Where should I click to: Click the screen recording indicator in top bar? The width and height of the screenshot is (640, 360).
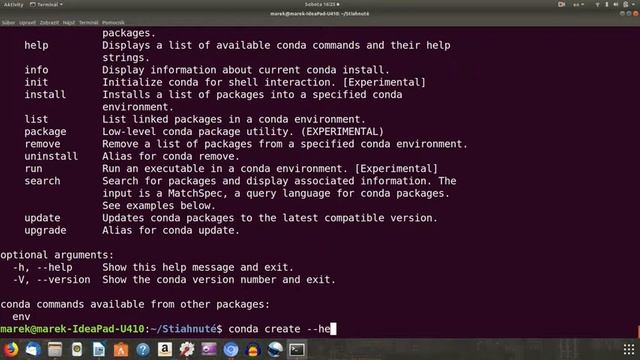click(x=562, y=4)
